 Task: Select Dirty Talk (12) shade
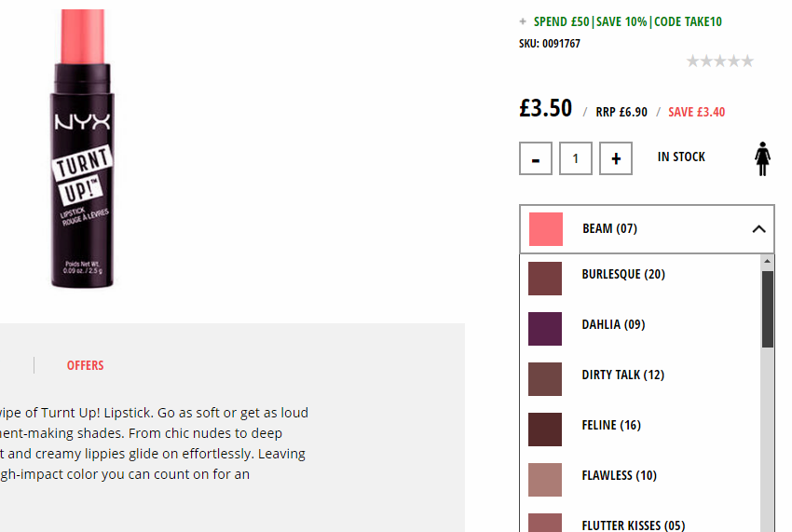coord(640,379)
